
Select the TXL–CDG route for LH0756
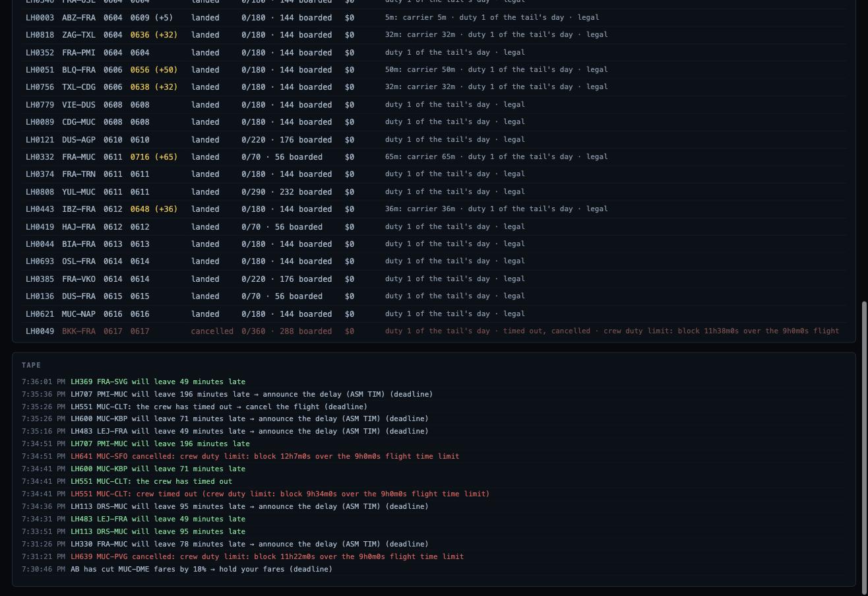point(78,86)
